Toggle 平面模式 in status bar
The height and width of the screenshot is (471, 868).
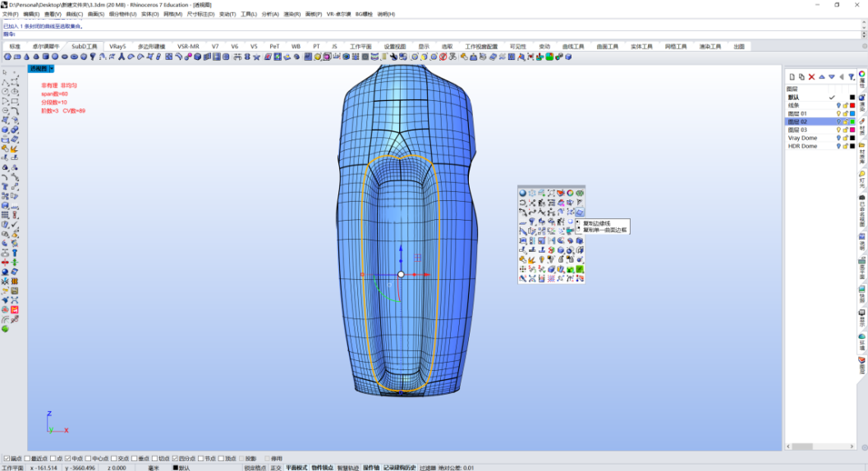[x=296, y=468]
